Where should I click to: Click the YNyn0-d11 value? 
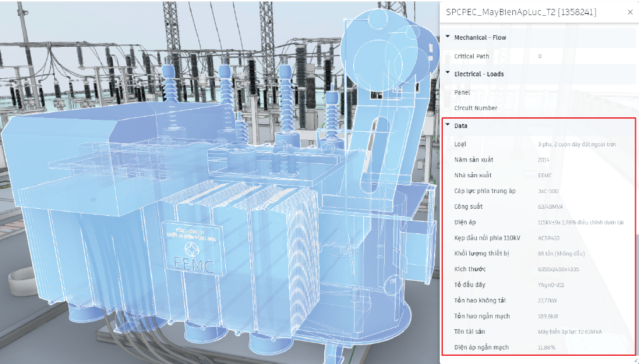pos(551,285)
